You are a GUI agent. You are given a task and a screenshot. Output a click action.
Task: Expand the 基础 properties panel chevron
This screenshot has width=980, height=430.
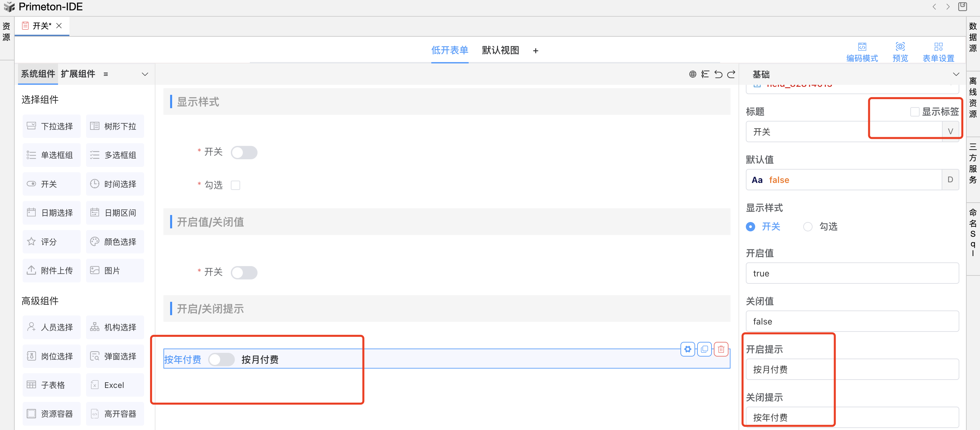click(x=956, y=74)
